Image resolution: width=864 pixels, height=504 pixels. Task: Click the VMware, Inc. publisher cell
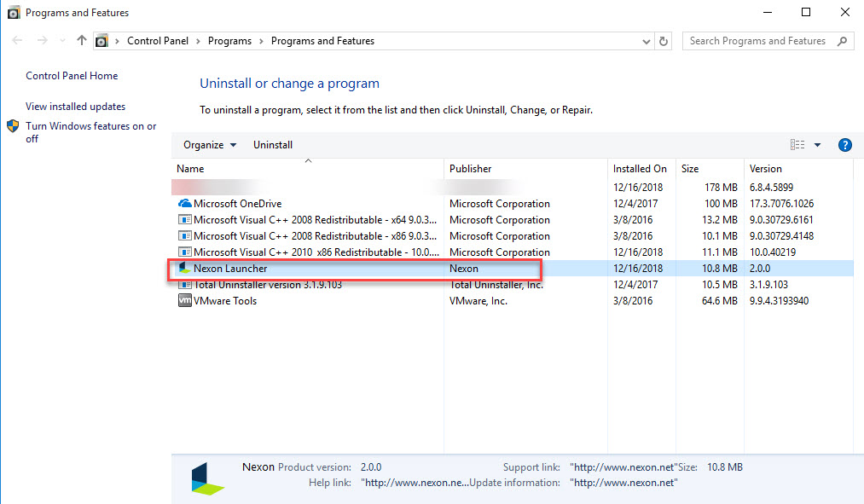pos(478,301)
